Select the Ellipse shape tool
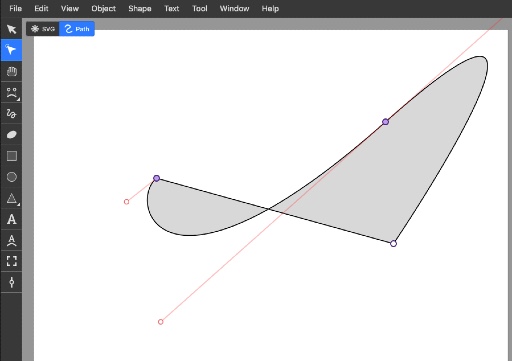Screen dimensions: 512x361 click(x=11, y=177)
